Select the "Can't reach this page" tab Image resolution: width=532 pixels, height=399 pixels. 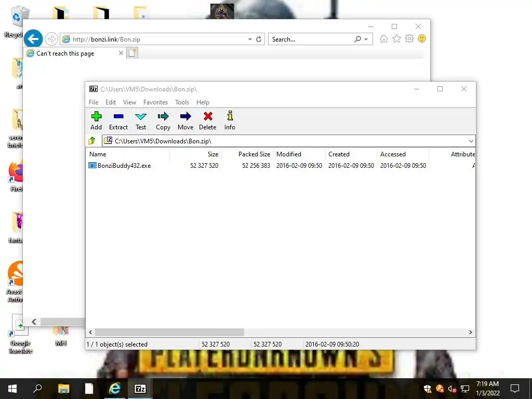(x=75, y=54)
